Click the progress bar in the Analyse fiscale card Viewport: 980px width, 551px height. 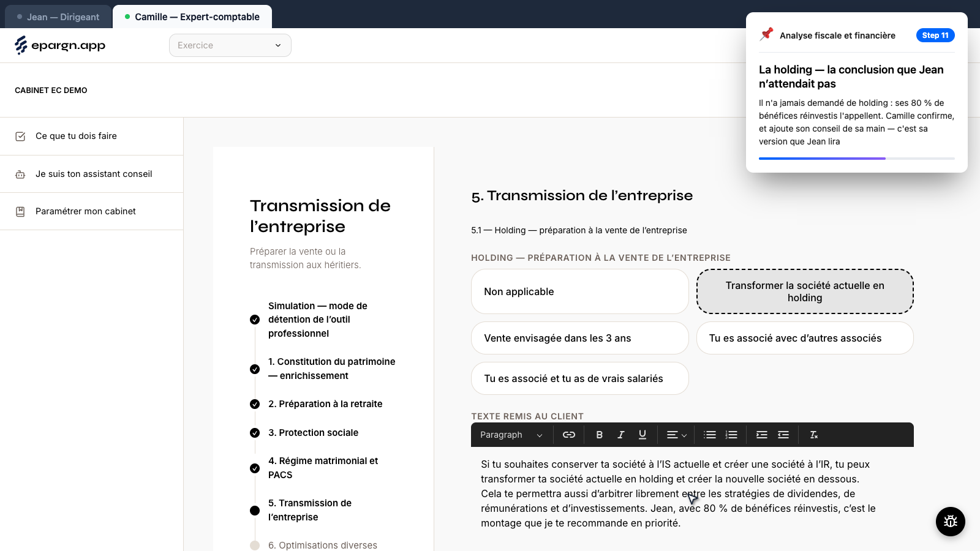(857, 159)
